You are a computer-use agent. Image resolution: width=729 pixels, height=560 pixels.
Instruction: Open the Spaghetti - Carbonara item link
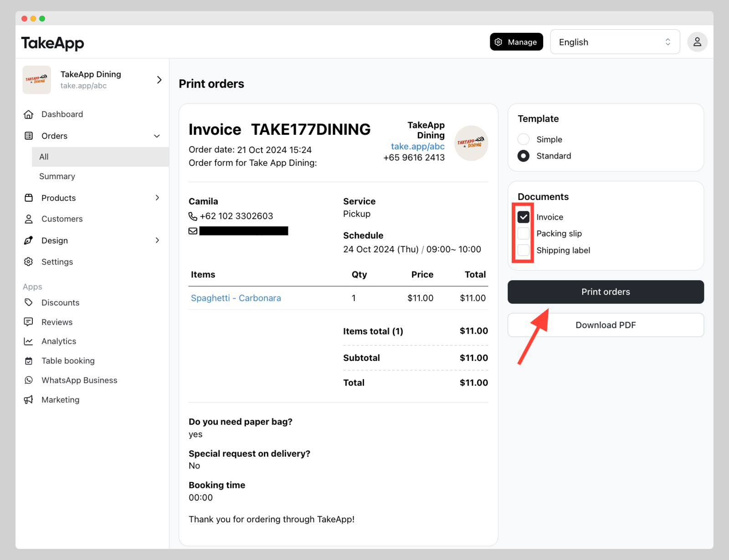[236, 298]
